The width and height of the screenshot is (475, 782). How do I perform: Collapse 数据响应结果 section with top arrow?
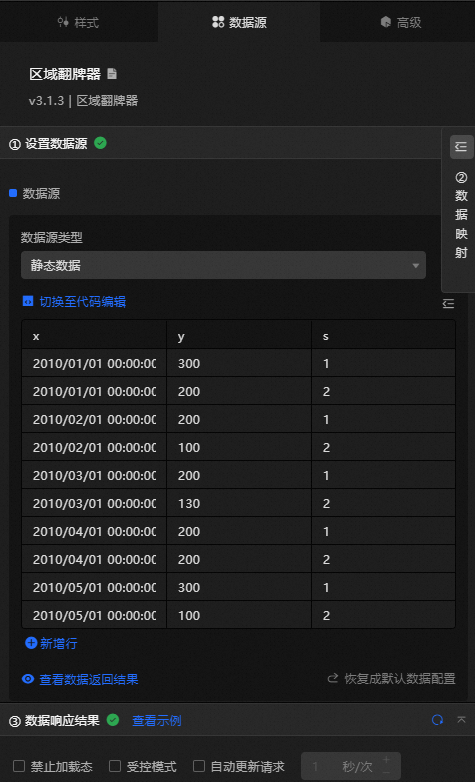tap(462, 719)
